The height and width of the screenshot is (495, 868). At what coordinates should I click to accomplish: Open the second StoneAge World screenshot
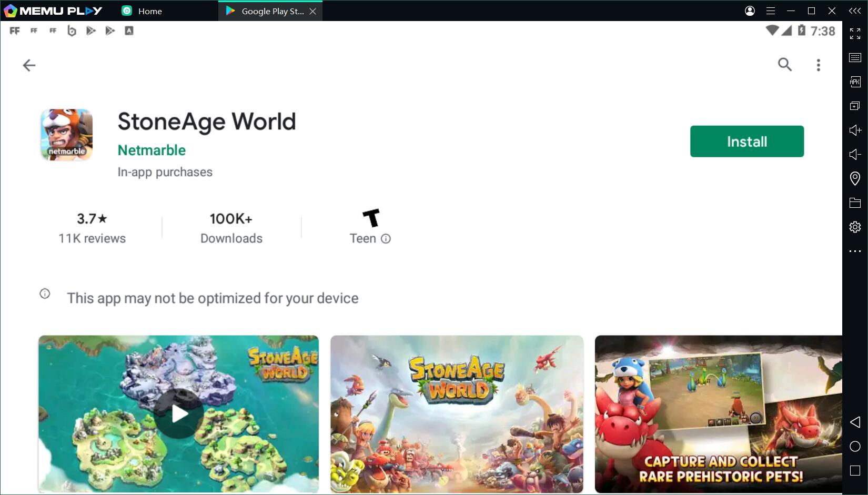457,414
